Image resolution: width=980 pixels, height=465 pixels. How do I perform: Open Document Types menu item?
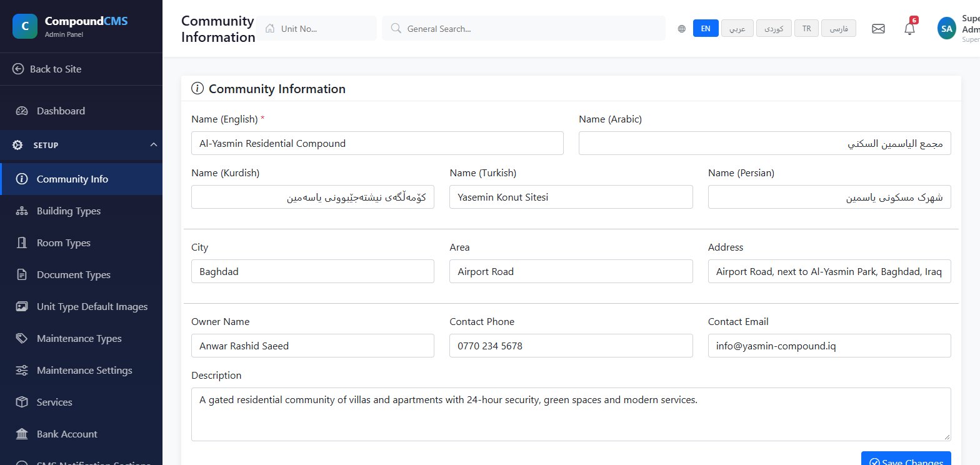[x=81, y=275]
